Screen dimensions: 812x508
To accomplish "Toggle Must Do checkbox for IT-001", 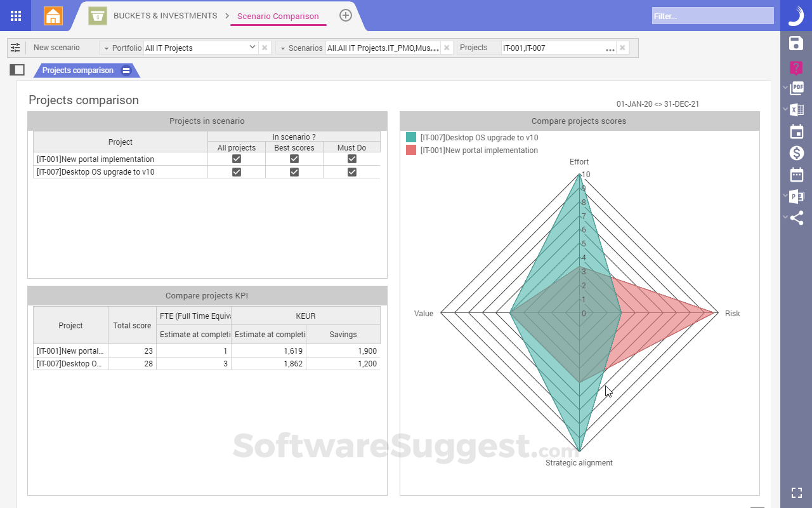I will (351, 159).
